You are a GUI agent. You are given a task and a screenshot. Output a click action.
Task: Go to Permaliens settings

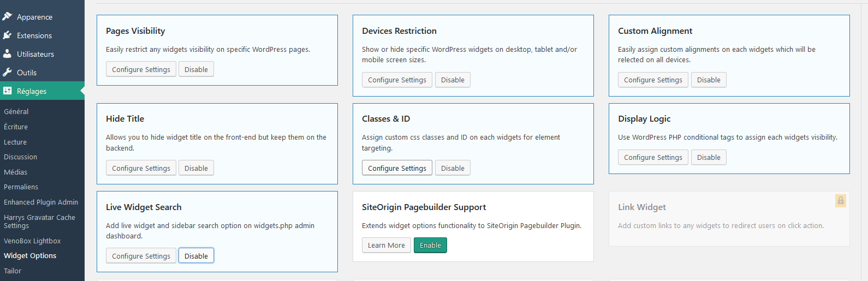pyautogui.click(x=21, y=187)
